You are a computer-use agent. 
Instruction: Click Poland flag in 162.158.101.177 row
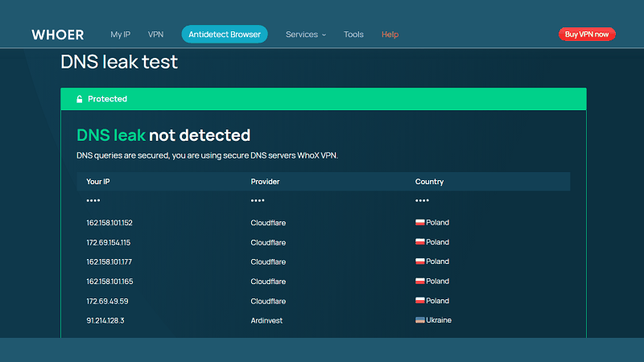(419, 261)
